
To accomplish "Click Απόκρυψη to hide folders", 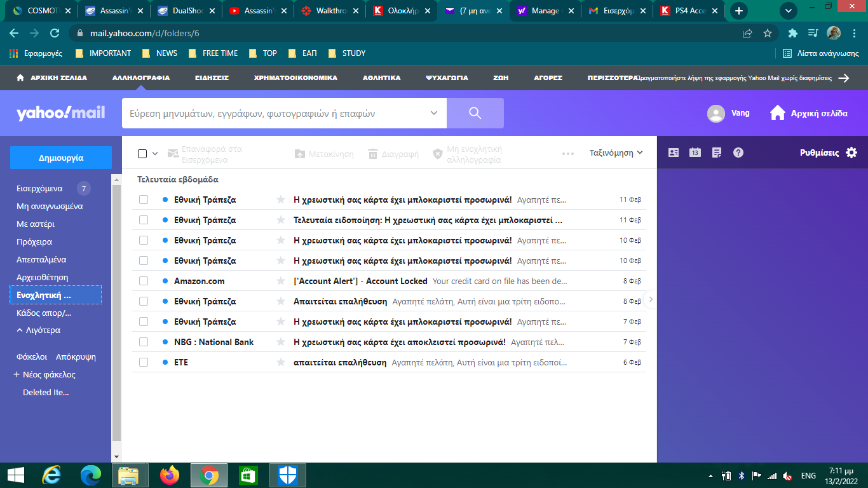I will [x=76, y=357].
